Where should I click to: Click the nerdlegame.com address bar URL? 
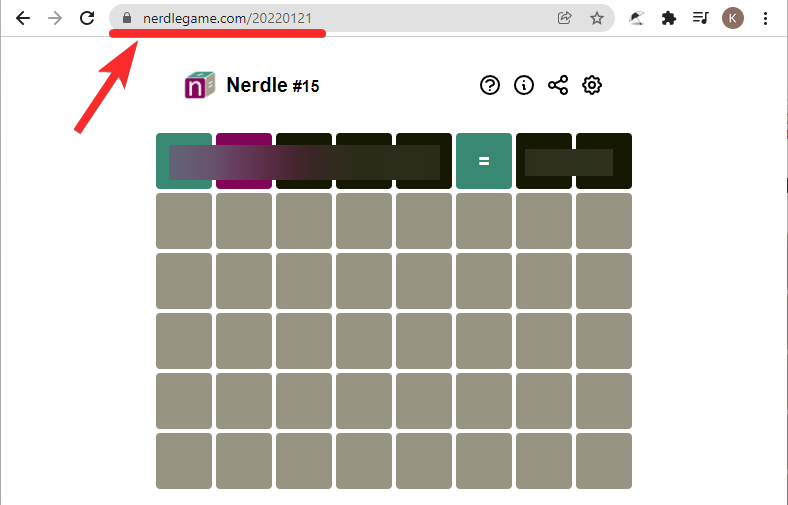[234, 18]
